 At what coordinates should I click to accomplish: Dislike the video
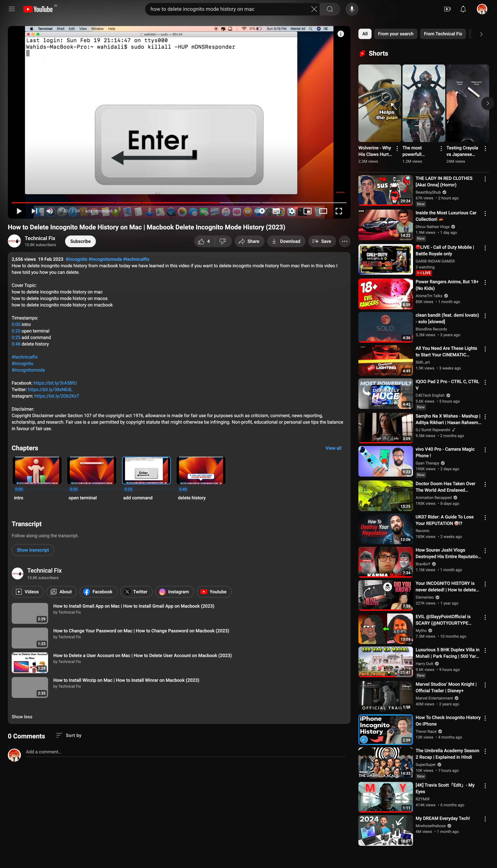click(223, 241)
